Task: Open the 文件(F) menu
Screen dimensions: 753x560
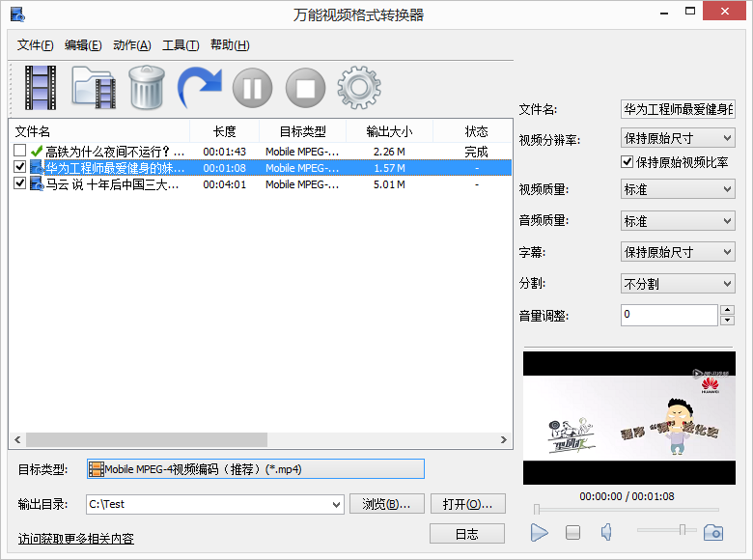Action: click(35, 45)
